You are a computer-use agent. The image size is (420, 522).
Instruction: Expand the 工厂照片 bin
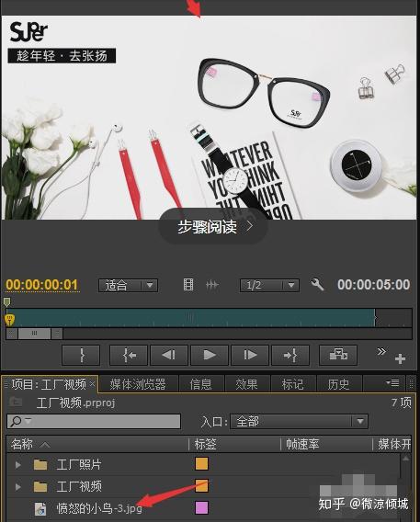point(18,465)
